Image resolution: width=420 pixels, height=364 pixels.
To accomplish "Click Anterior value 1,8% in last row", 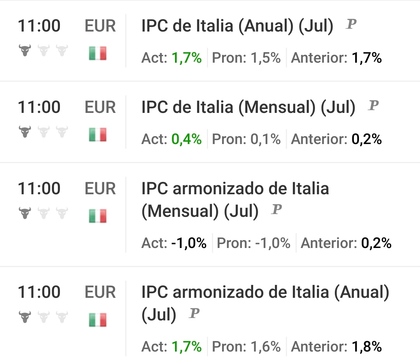I will coord(367,347).
